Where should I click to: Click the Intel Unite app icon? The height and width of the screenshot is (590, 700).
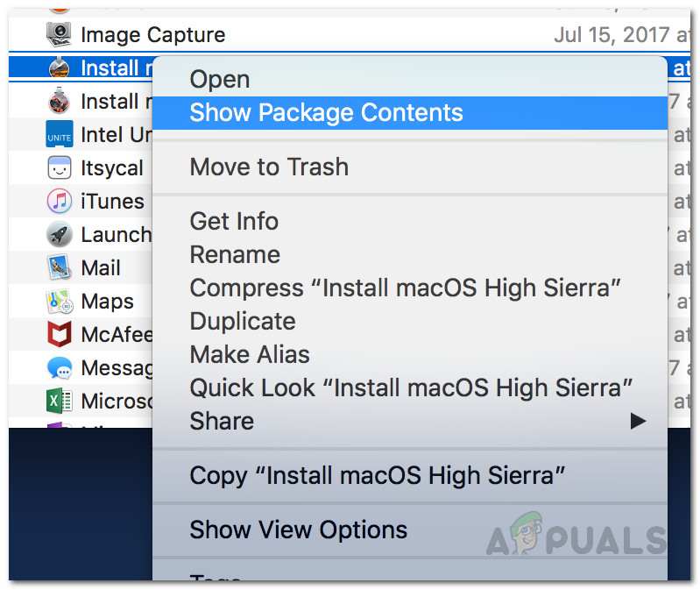pyautogui.click(x=59, y=135)
